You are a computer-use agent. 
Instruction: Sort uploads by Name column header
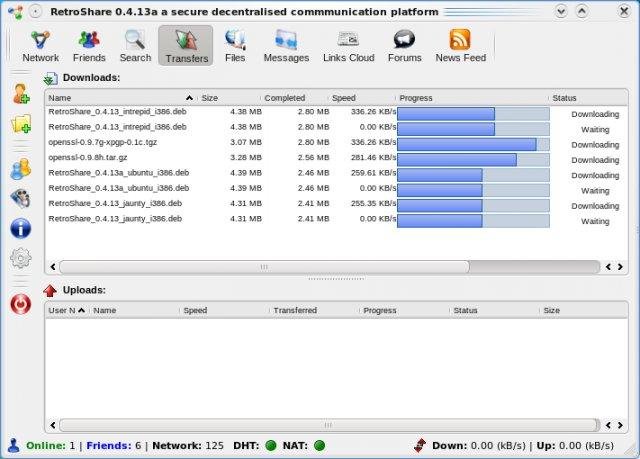[x=134, y=310]
